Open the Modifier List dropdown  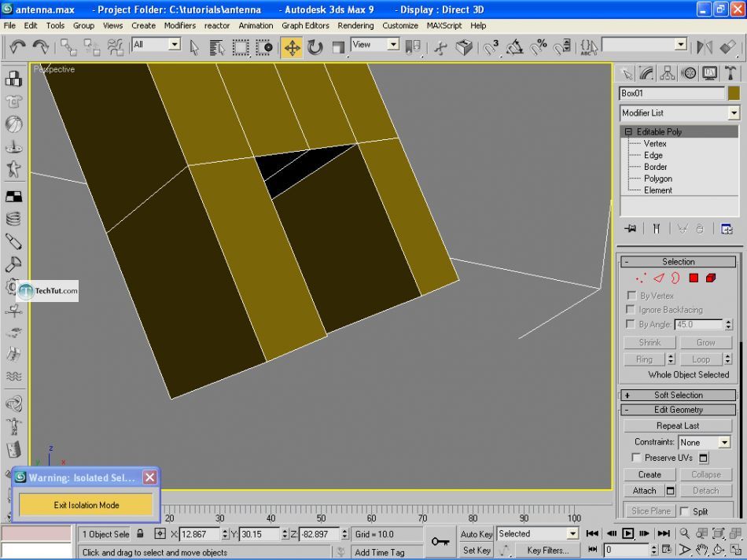pyautogui.click(x=679, y=113)
